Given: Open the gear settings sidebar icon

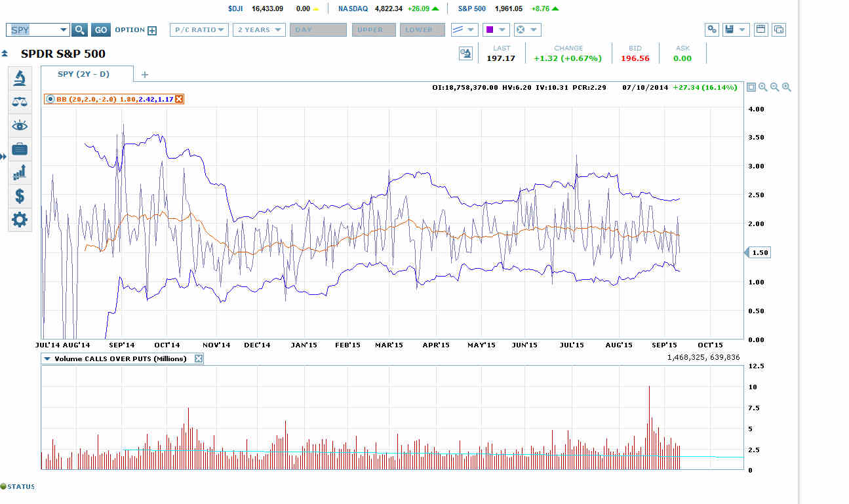Looking at the screenshot, I should pos(20,220).
